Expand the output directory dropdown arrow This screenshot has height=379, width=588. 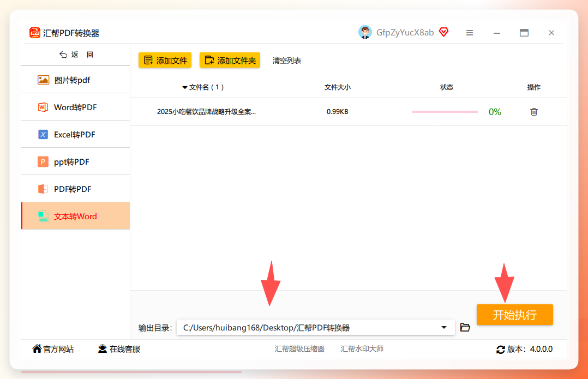[444, 327]
